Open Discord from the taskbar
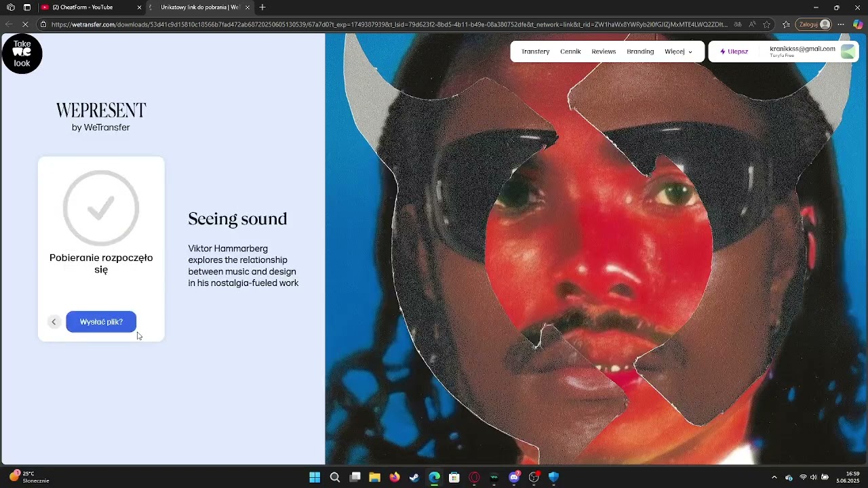This screenshot has height=488, width=868. [x=514, y=477]
